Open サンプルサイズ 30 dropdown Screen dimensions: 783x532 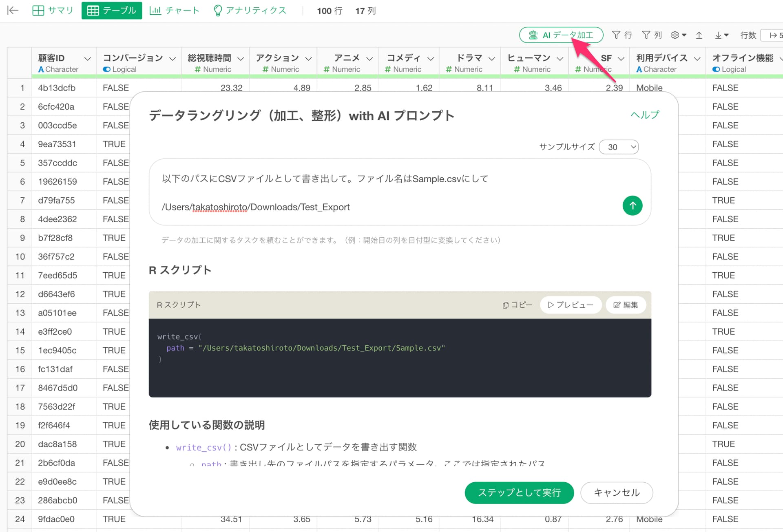(619, 147)
